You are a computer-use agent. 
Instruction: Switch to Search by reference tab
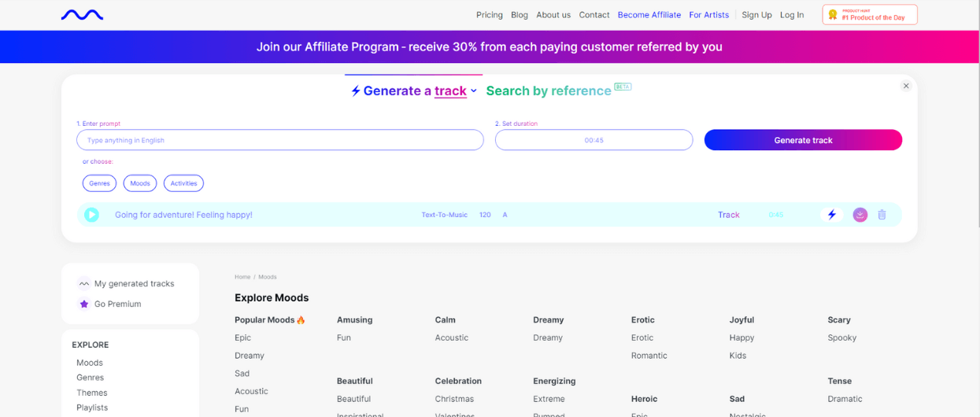tap(549, 91)
